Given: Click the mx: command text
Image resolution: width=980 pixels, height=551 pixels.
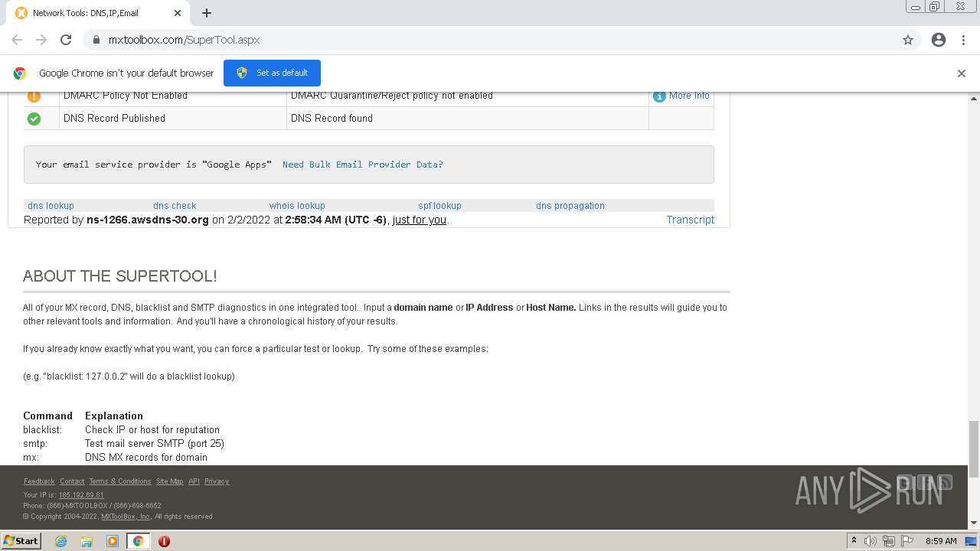Looking at the screenshot, I should click(31, 458).
